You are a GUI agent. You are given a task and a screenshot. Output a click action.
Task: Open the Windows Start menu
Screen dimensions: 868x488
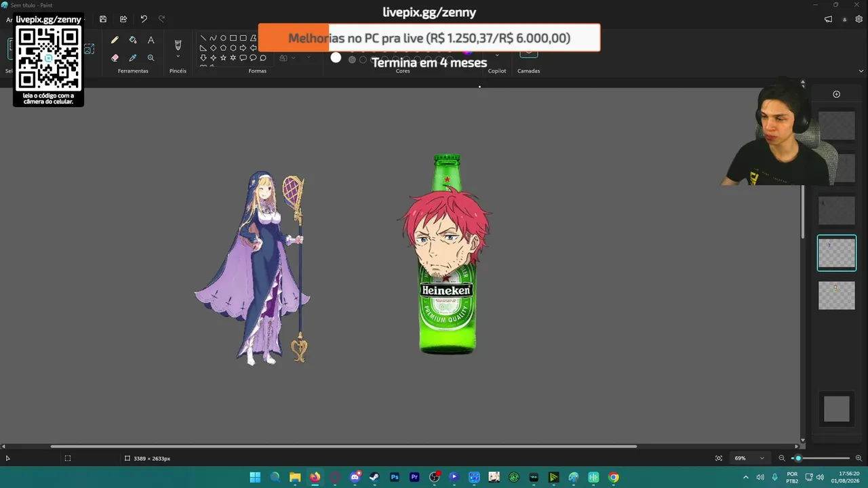(x=255, y=477)
